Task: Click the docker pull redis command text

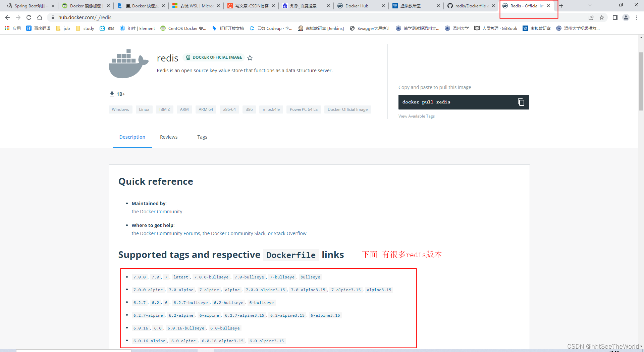Action: tap(426, 102)
